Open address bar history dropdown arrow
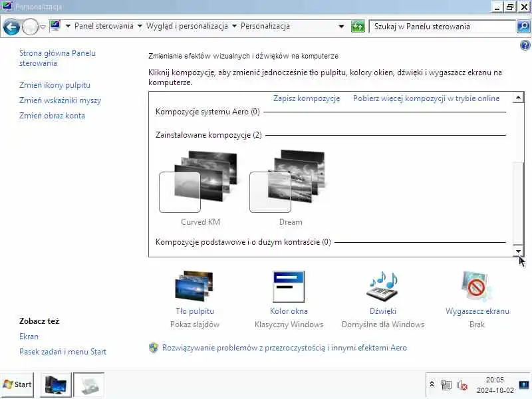The width and height of the screenshot is (532, 399). (341, 27)
